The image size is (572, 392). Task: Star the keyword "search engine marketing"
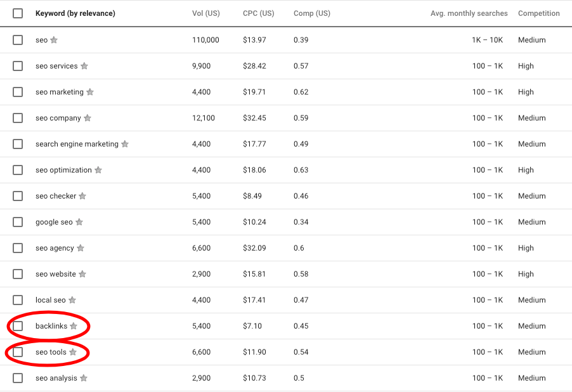125,144
